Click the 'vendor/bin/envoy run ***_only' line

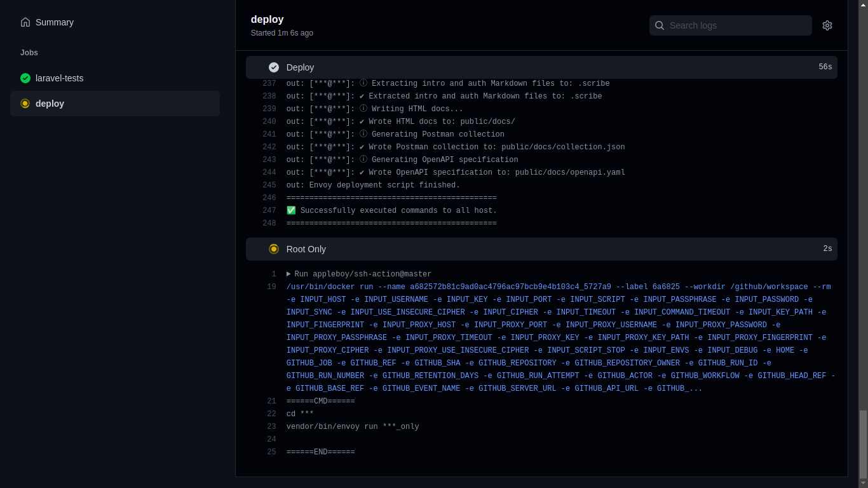click(x=353, y=426)
